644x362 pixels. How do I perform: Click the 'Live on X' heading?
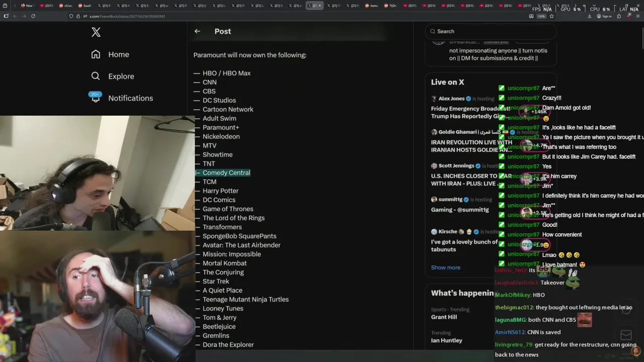447,82
